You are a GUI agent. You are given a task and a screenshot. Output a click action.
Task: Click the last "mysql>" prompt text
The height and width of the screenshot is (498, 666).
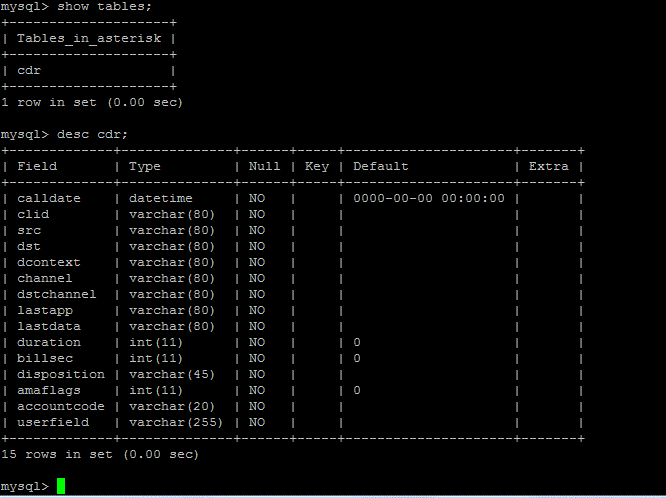[25, 487]
